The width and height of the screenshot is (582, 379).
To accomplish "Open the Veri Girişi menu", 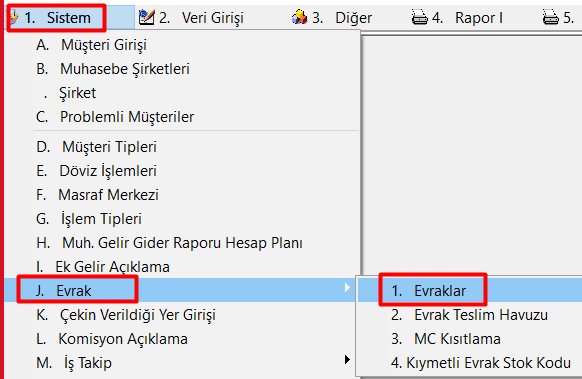I will coord(201,17).
